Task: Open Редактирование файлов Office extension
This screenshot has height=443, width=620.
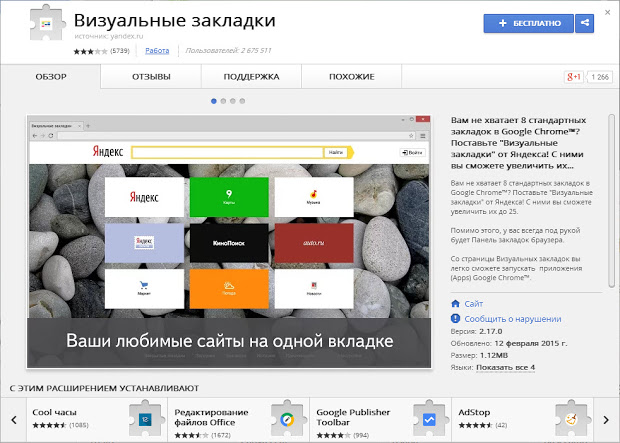Action: tap(239, 419)
